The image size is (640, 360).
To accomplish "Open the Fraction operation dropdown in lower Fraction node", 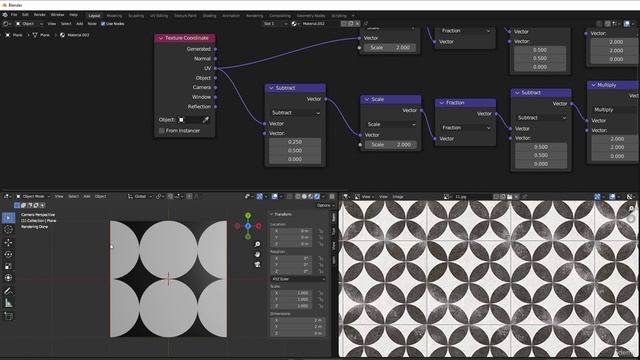I will pyautogui.click(x=466, y=128).
